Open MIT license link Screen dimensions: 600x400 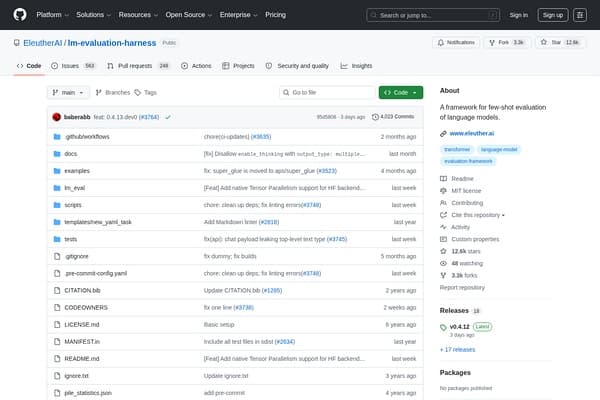(x=461, y=191)
